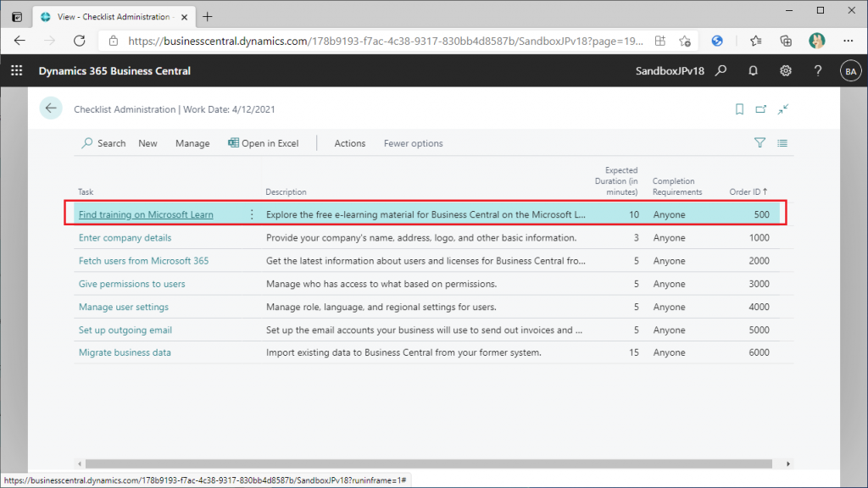The image size is (868, 488).
Task: Select the Order ID cell 1000
Action: pos(759,238)
